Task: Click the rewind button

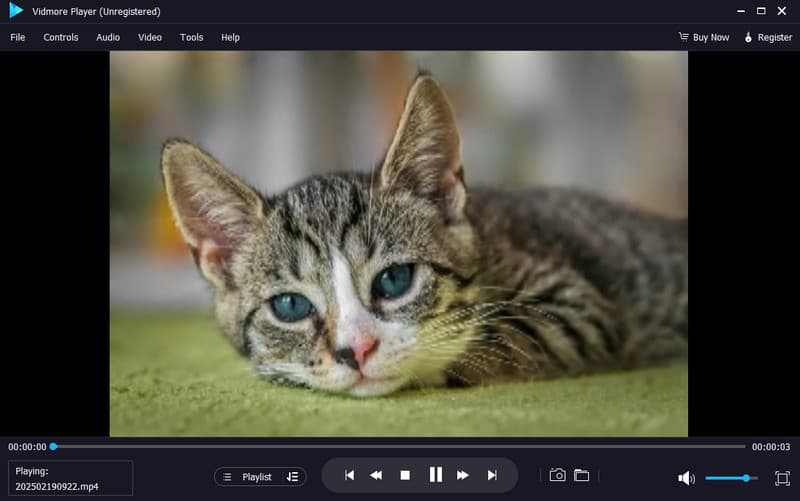Action: click(x=377, y=476)
